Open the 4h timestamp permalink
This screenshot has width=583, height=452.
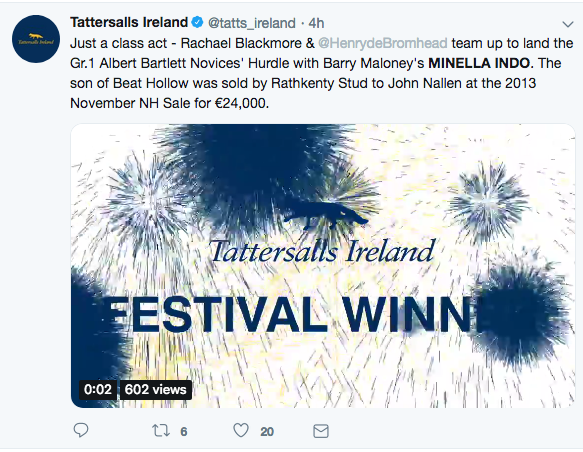(316, 23)
